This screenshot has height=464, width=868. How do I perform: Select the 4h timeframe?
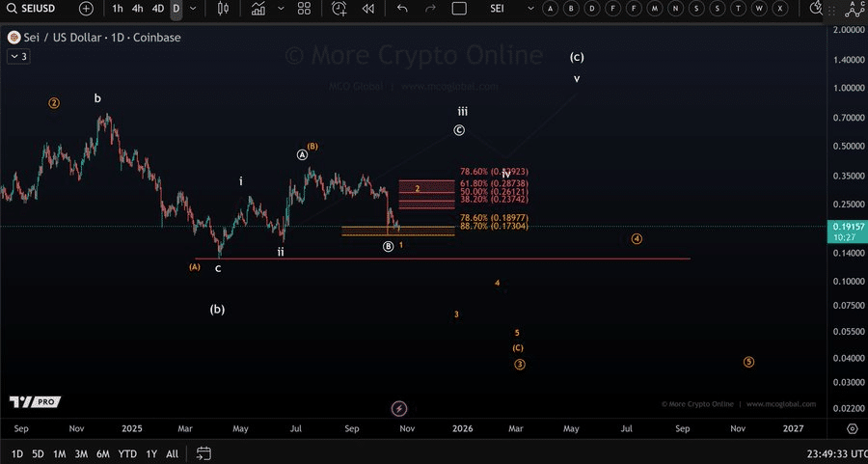pyautogui.click(x=138, y=9)
